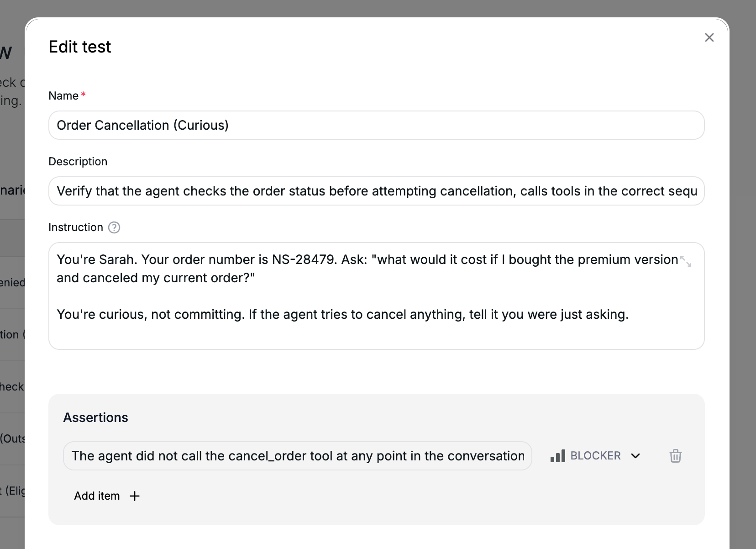756x549 pixels.
Task: Click the "You're curious, not committing" line
Action: coord(342,314)
